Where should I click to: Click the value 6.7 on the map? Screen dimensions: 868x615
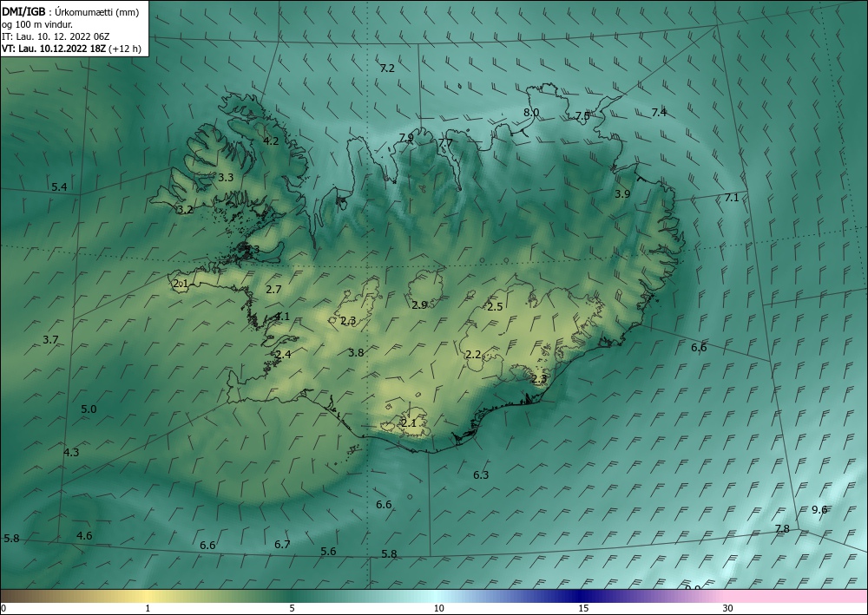282,544
